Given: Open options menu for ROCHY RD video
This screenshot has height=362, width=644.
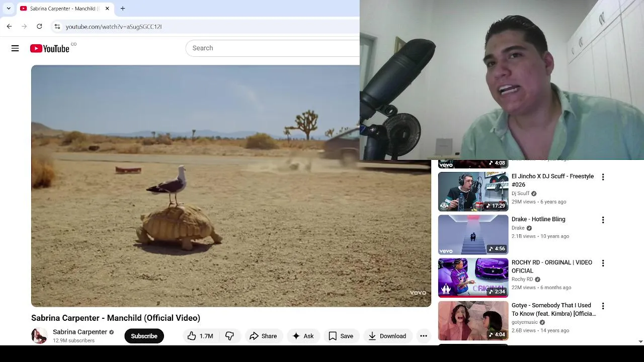Looking at the screenshot, I should (603, 263).
